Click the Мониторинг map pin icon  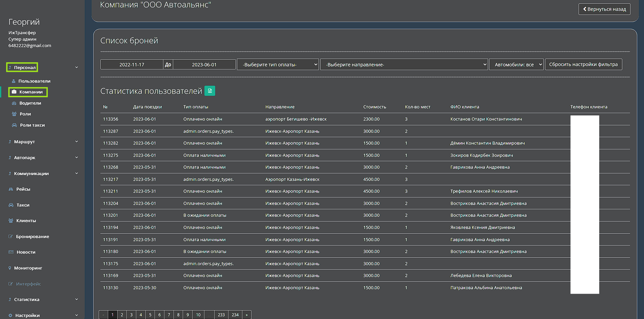click(x=10, y=268)
